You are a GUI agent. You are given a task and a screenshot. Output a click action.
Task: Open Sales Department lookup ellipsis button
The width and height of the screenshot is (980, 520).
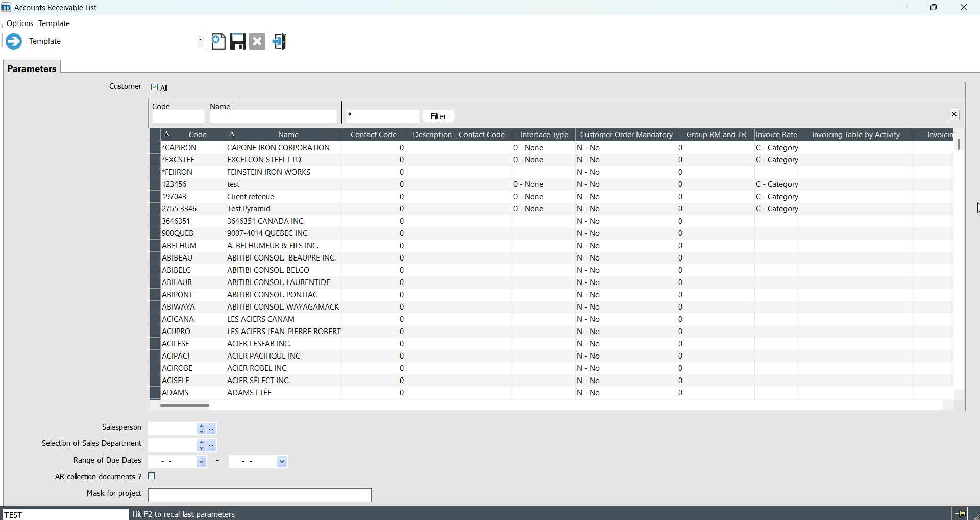pyautogui.click(x=212, y=445)
